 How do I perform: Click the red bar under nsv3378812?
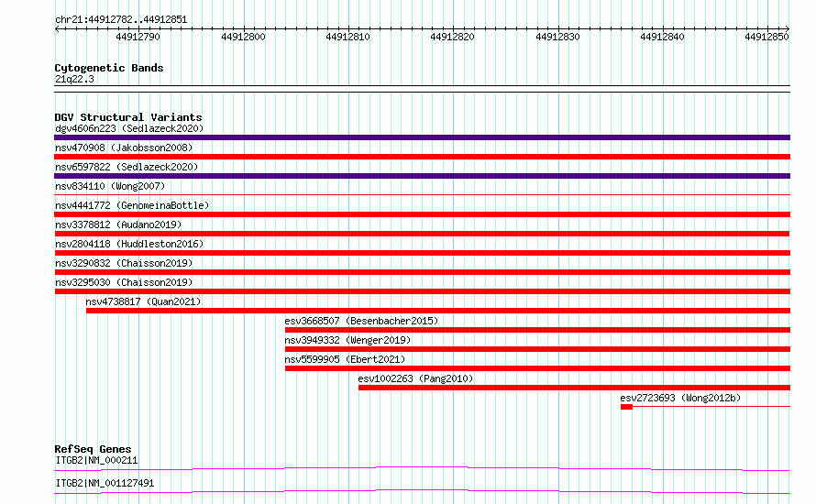click(422, 234)
